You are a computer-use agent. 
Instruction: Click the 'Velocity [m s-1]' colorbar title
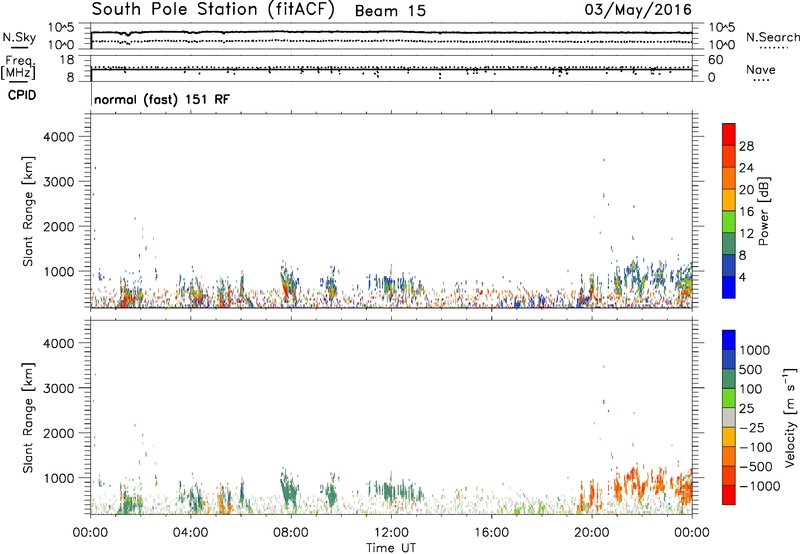click(790, 417)
